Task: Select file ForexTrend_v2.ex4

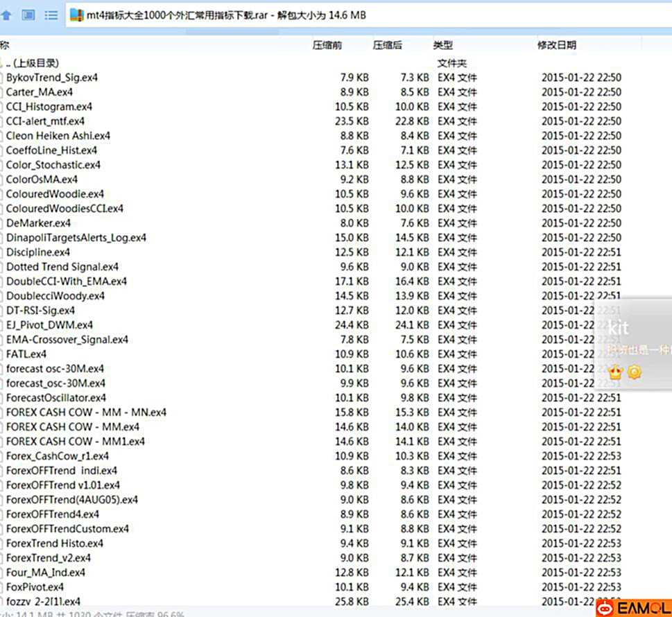Action: click(x=48, y=558)
